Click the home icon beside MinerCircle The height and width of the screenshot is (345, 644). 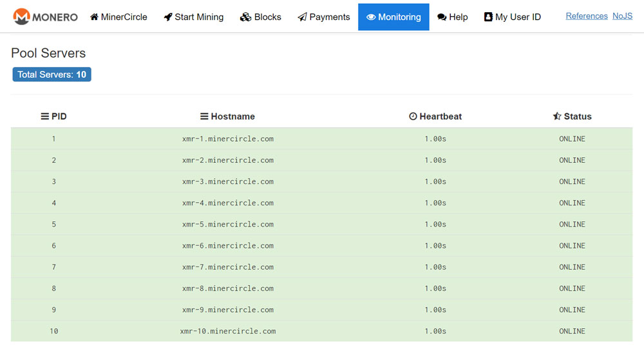coord(94,17)
